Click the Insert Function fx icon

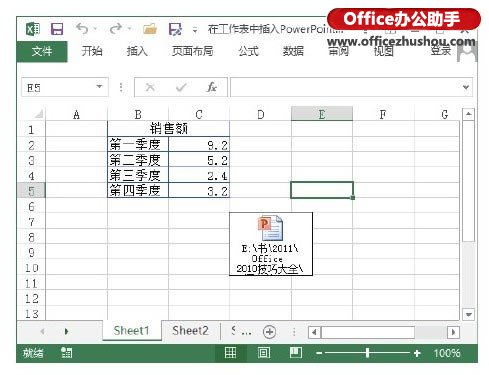coord(211,87)
